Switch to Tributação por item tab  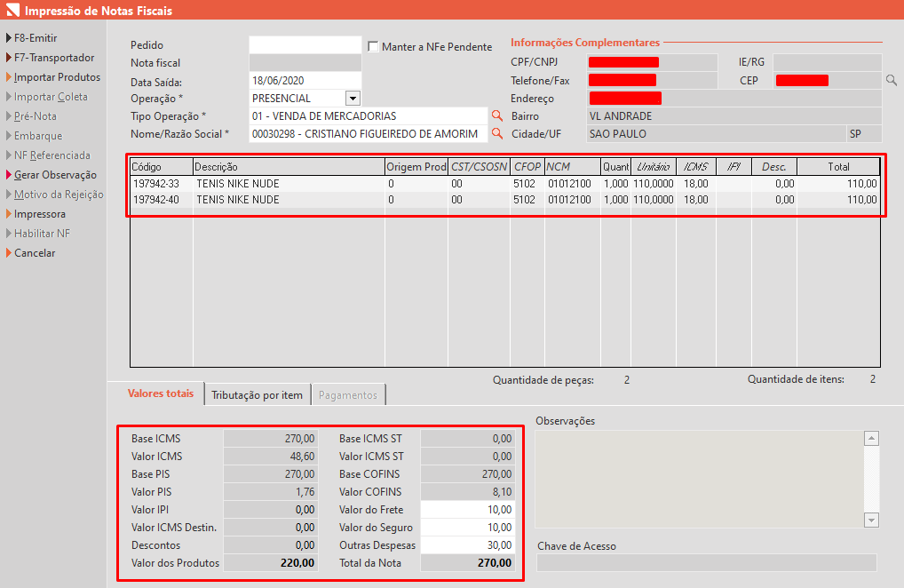click(258, 395)
